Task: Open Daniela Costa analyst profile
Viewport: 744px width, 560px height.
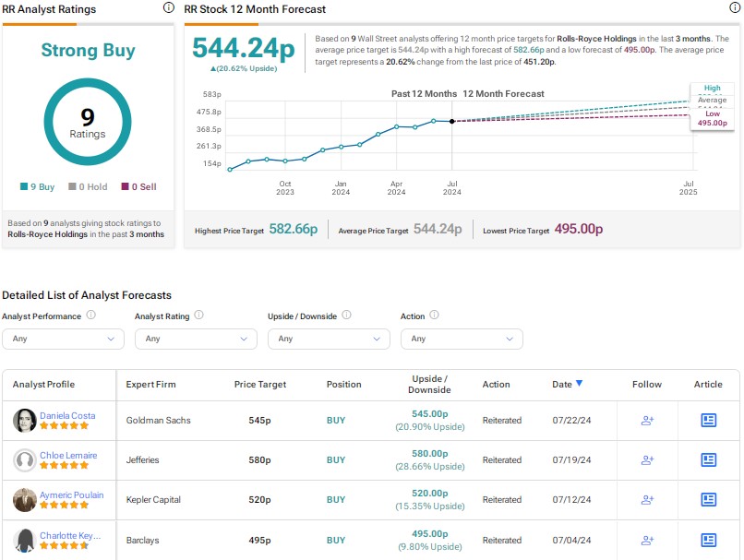Action: click(x=67, y=415)
